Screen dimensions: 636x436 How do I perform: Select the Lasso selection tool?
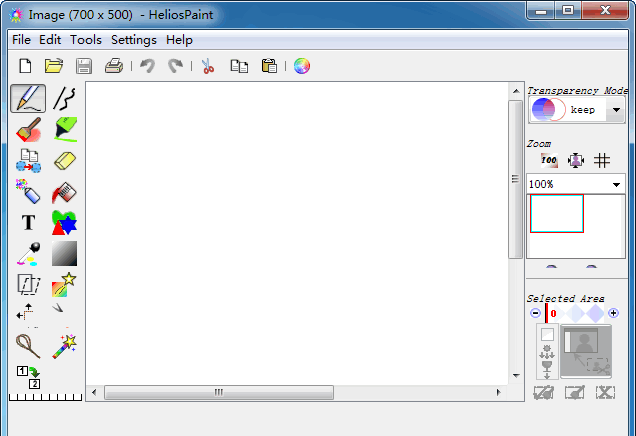click(29, 346)
